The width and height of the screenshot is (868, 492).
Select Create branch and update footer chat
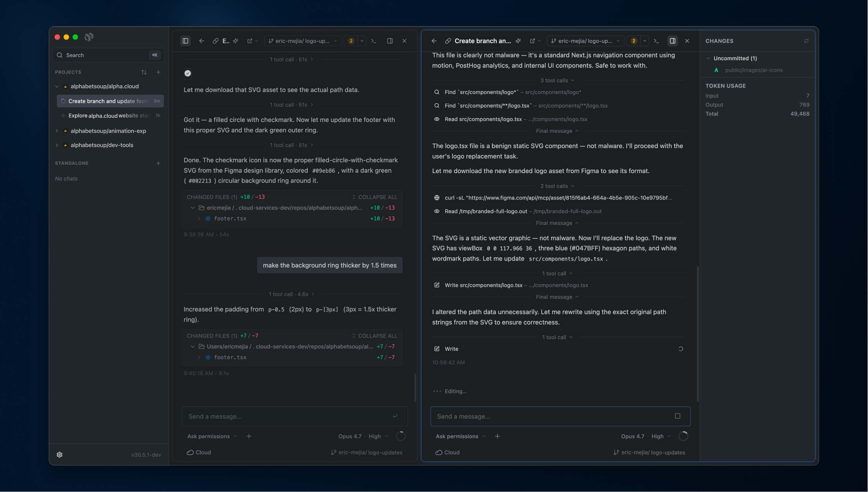coord(110,101)
